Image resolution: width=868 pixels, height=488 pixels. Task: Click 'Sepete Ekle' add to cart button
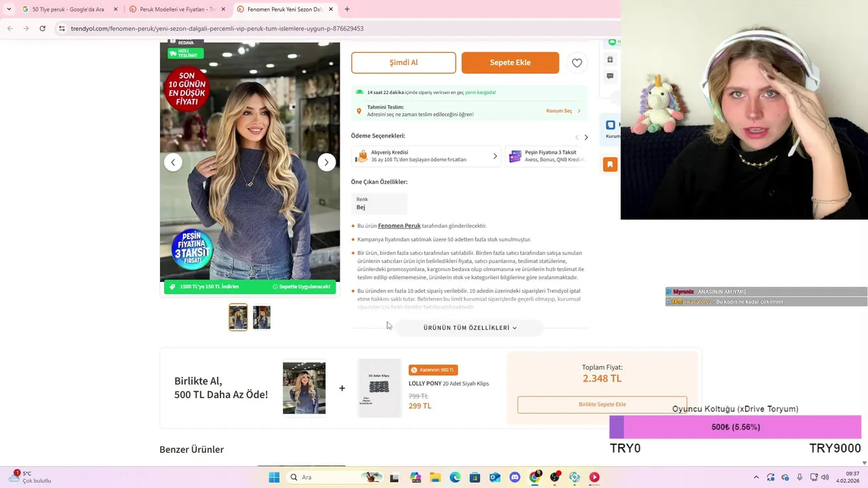511,63
